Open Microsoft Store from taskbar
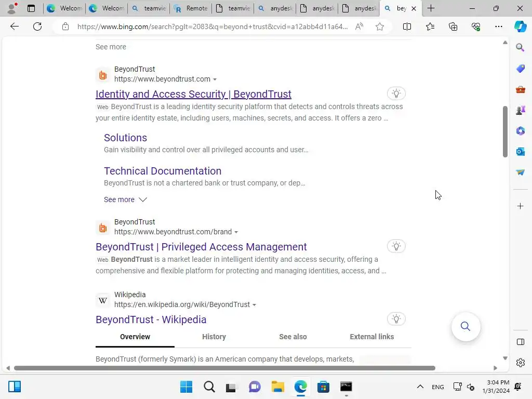Viewport: 532px width, 399px height. 323,387
